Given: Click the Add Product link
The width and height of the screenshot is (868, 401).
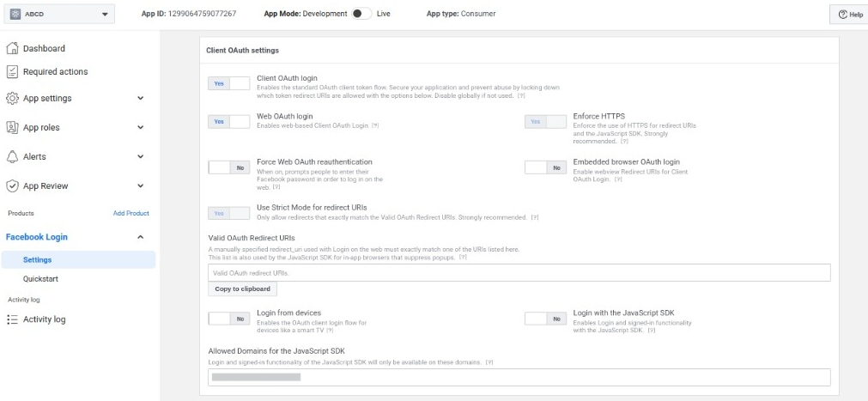Looking at the screenshot, I should [131, 213].
